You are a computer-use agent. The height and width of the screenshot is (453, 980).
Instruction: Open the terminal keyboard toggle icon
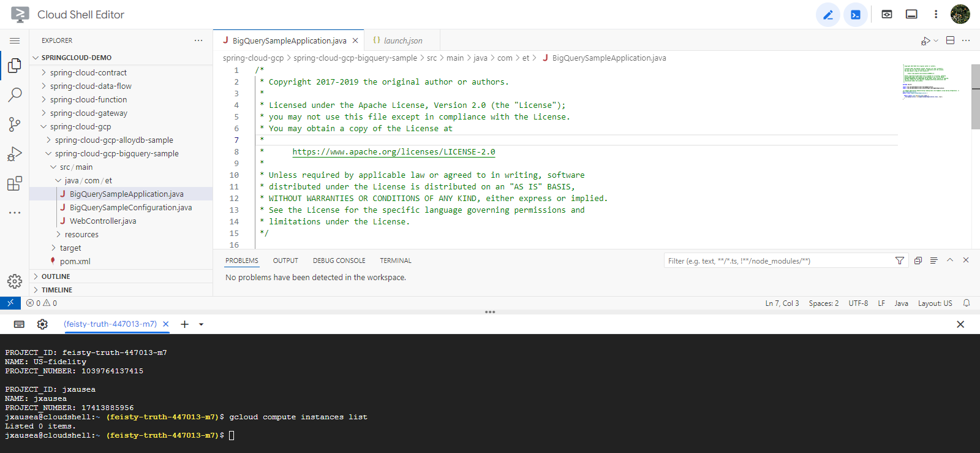[19, 324]
